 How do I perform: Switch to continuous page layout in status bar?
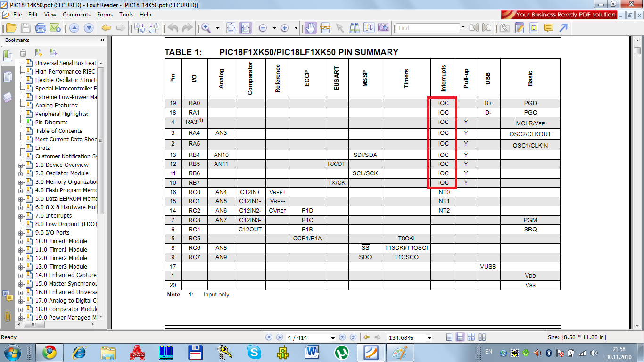tap(459, 337)
